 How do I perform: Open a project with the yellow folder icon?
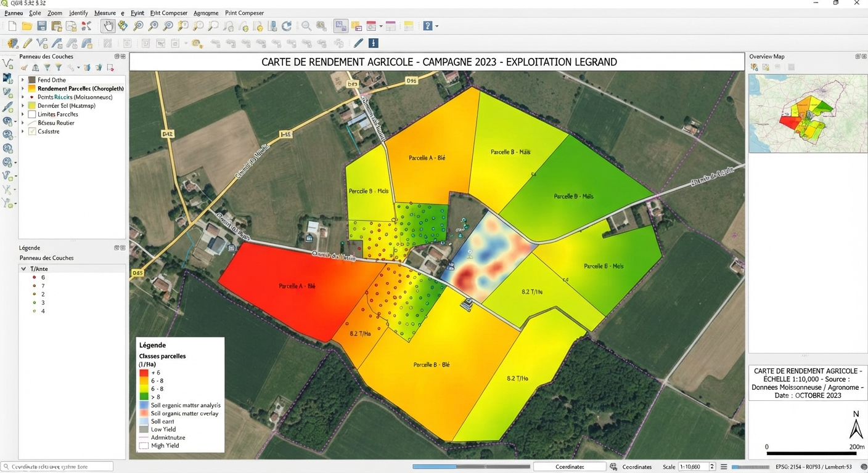(x=27, y=26)
